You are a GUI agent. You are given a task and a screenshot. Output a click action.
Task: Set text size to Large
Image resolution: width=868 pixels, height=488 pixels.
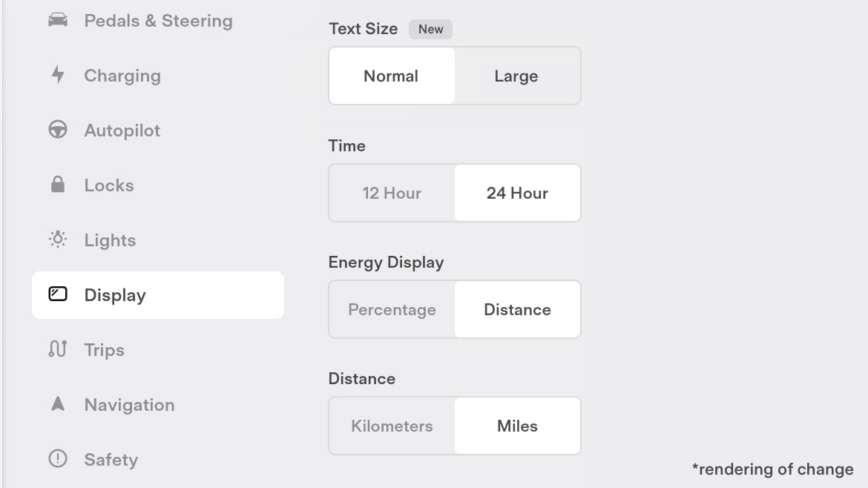click(x=517, y=76)
